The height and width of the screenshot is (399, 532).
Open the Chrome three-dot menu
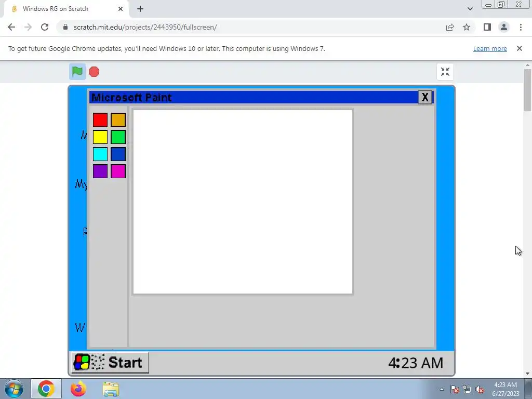521,27
